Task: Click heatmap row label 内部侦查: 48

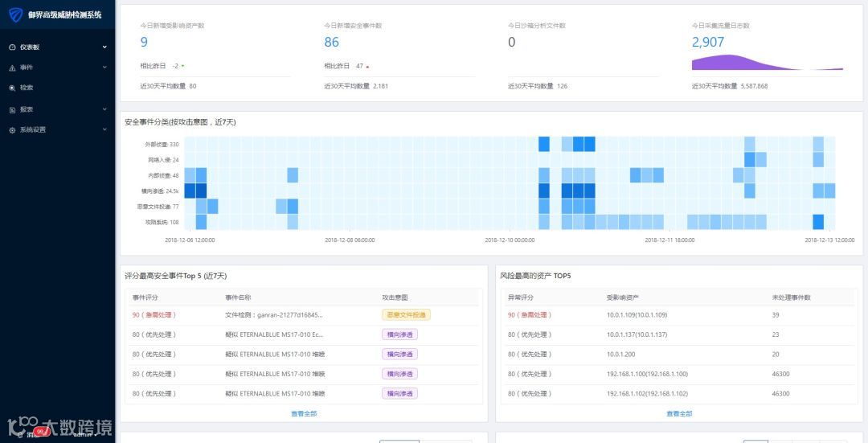Action: coord(163,175)
